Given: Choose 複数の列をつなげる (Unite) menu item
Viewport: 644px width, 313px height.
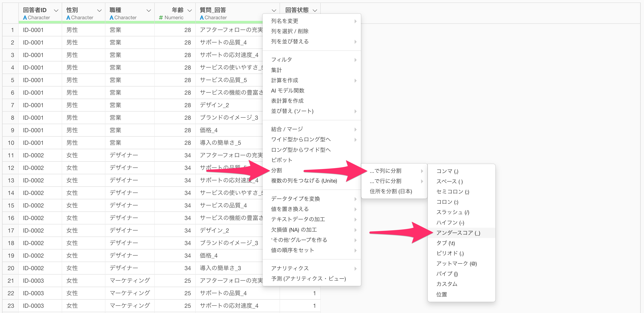Looking at the screenshot, I should point(304,181).
